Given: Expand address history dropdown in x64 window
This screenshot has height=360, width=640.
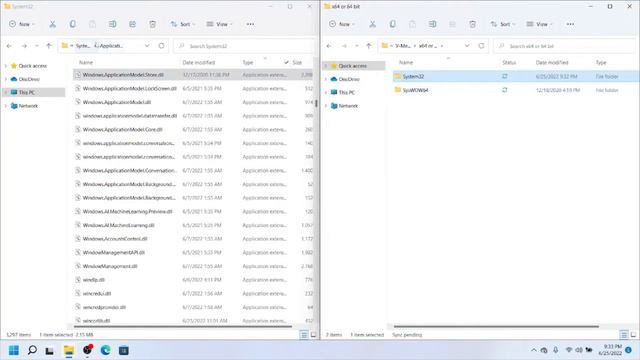Looking at the screenshot, I should click(x=467, y=46).
